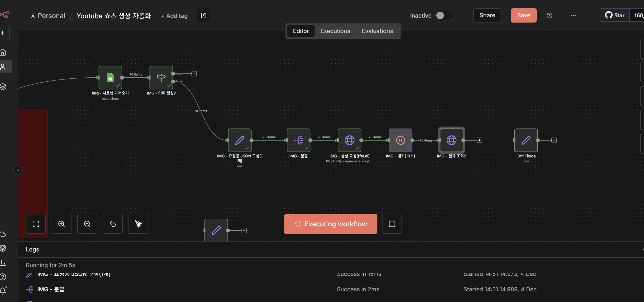The width and height of the screenshot is (644, 302).
Task: Open the Edit Fields node
Action: tap(526, 140)
